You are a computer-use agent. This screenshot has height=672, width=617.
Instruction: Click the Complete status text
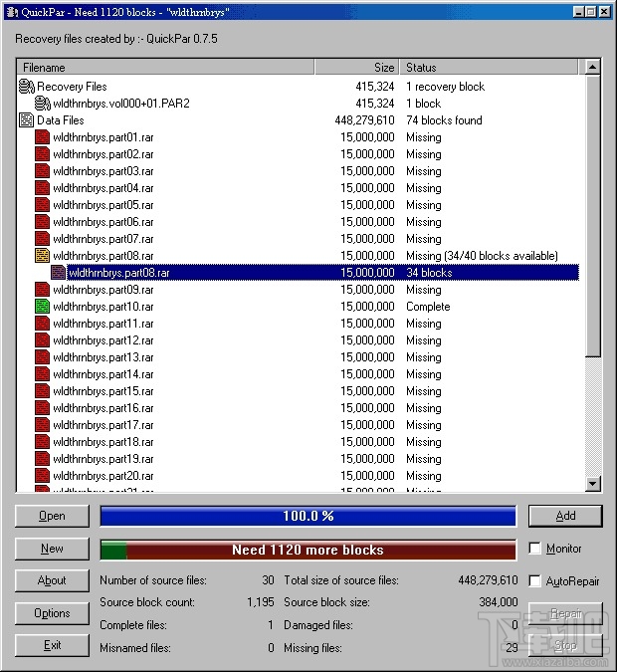click(429, 307)
